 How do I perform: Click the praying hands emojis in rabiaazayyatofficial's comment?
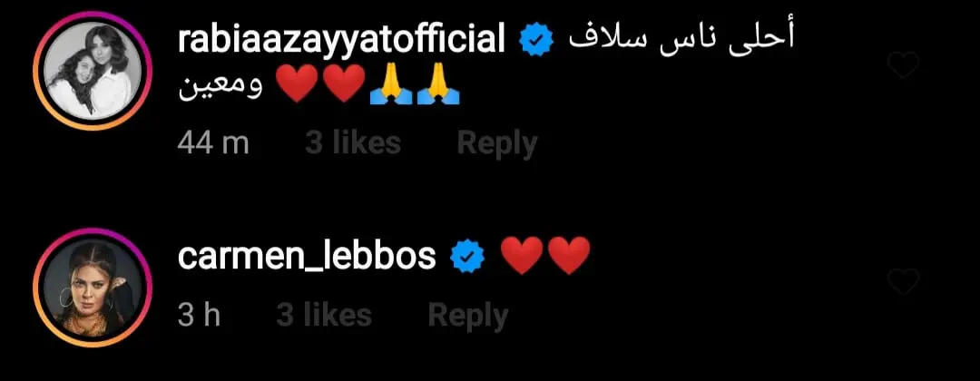415,85
